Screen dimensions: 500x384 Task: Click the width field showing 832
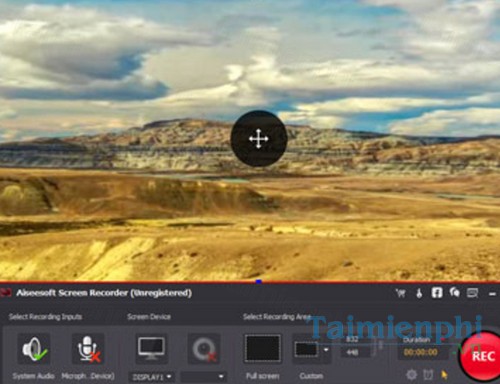(x=355, y=340)
